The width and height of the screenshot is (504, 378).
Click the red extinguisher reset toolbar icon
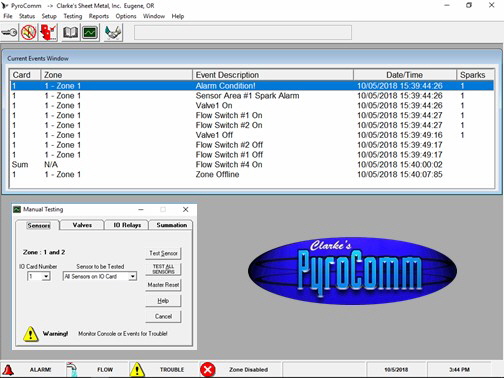(x=49, y=33)
